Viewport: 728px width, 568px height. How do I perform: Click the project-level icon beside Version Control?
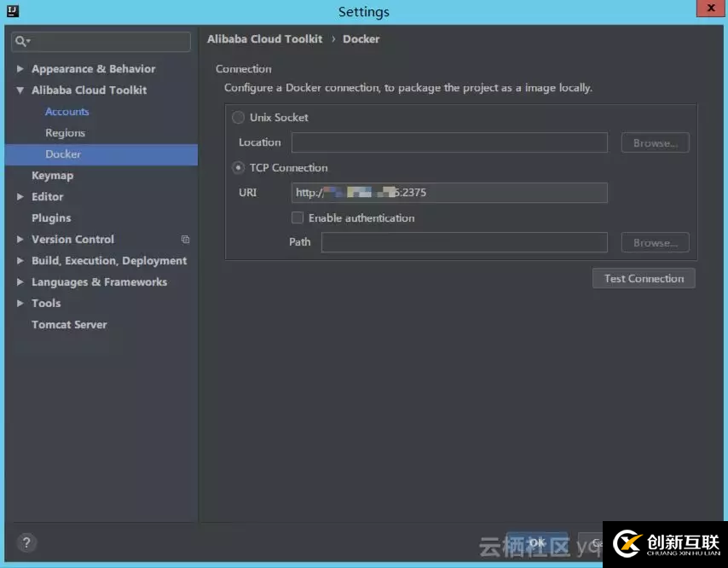pyautogui.click(x=185, y=239)
